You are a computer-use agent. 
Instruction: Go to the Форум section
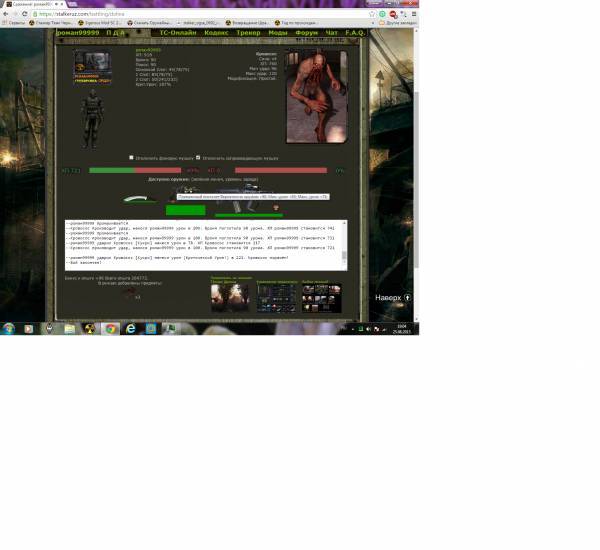click(307, 33)
